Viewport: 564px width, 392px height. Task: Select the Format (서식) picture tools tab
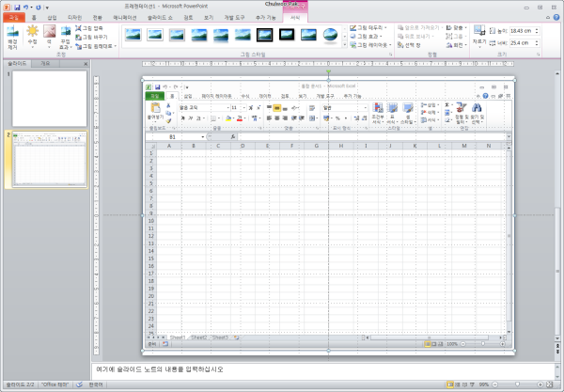point(295,17)
